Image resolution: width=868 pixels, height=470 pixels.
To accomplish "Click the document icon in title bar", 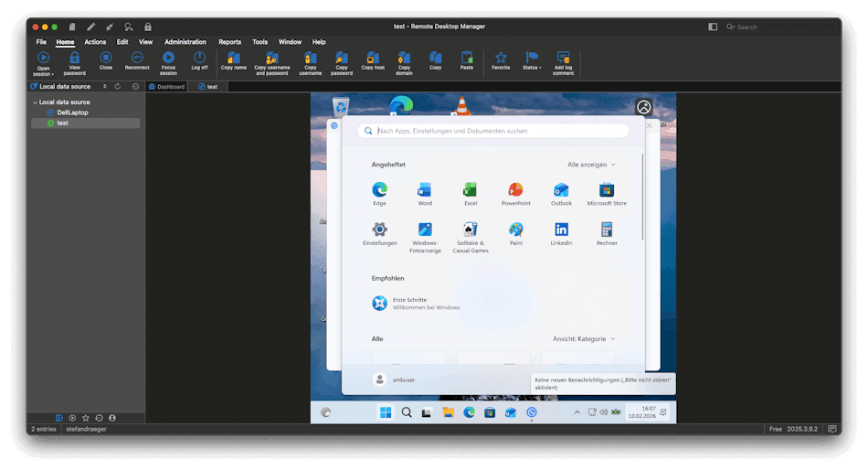I will click(72, 27).
